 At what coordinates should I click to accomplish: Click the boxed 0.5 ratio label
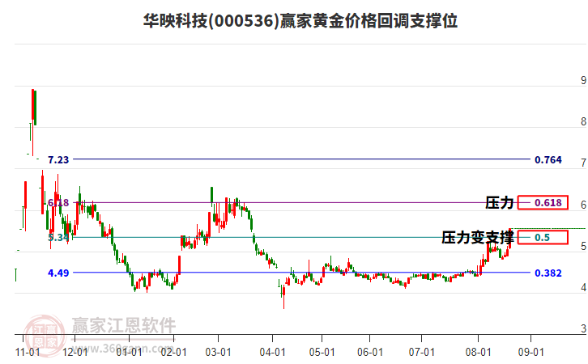click(543, 238)
